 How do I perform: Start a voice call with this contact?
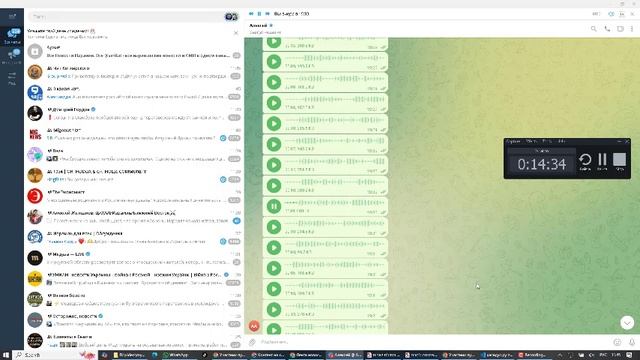coord(607,29)
